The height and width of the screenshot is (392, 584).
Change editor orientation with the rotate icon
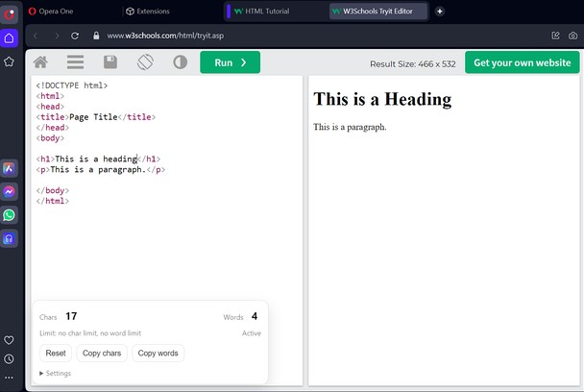[x=145, y=62]
